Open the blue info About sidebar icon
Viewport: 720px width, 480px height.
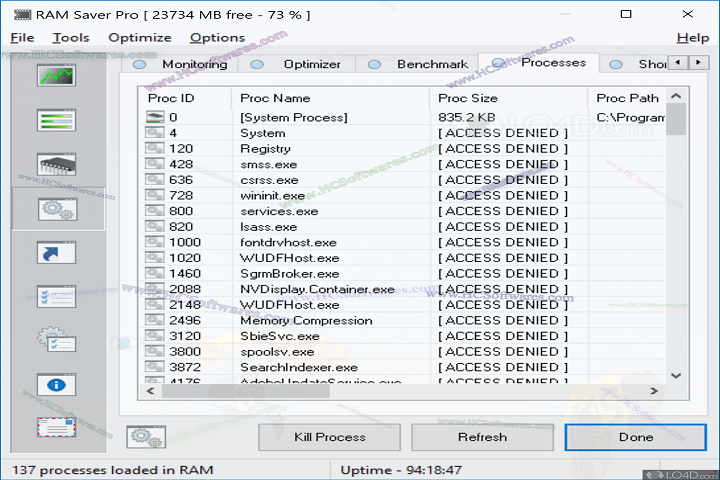[56, 384]
